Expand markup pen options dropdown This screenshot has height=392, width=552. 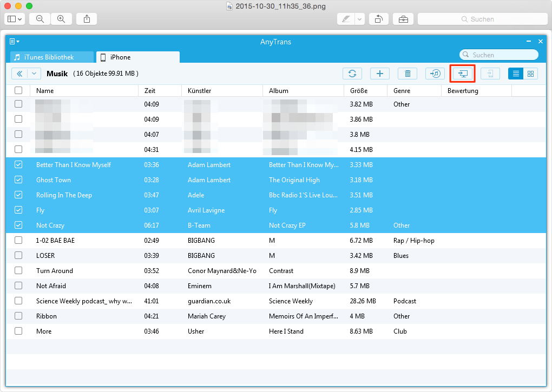click(x=359, y=19)
